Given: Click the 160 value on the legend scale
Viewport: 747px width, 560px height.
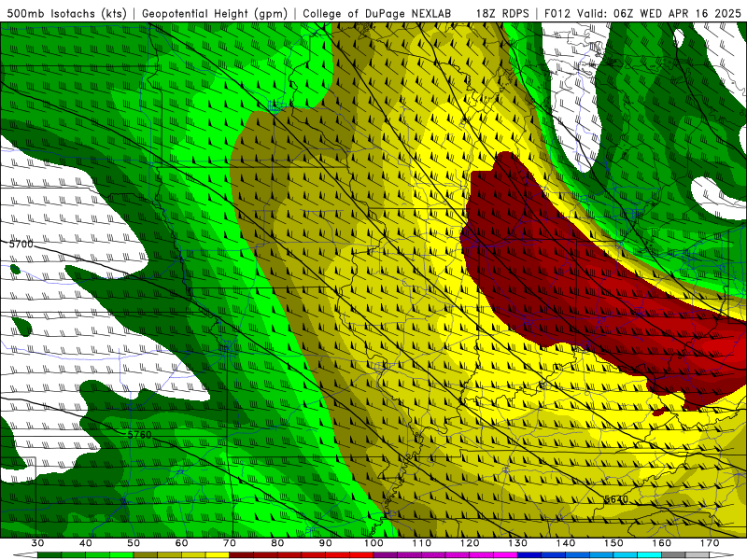Looking at the screenshot, I should (x=662, y=543).
